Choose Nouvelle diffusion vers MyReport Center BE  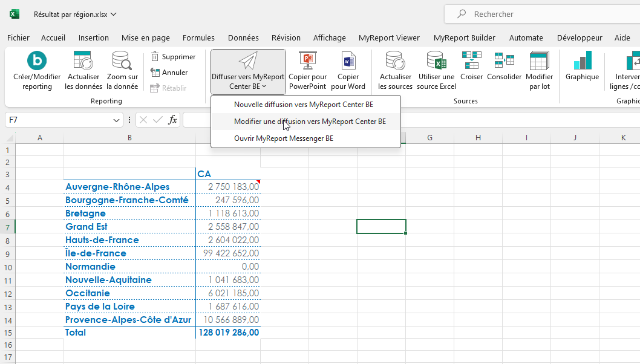303,105
